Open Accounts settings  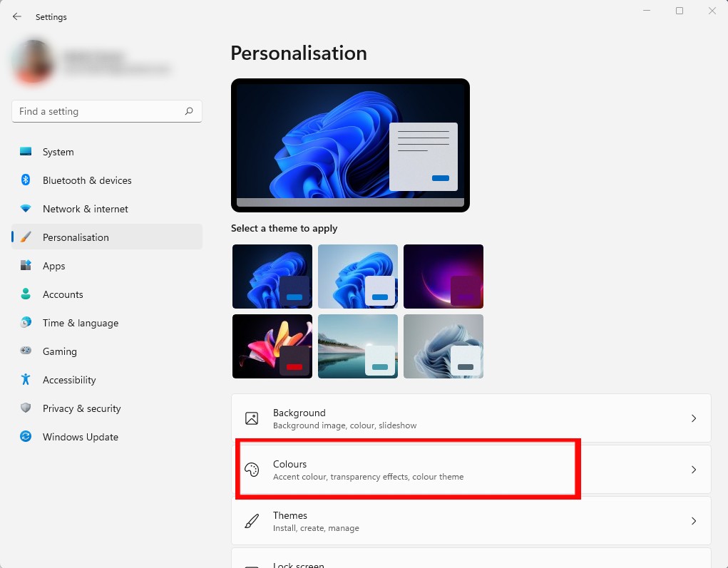(x=107, y=294)
